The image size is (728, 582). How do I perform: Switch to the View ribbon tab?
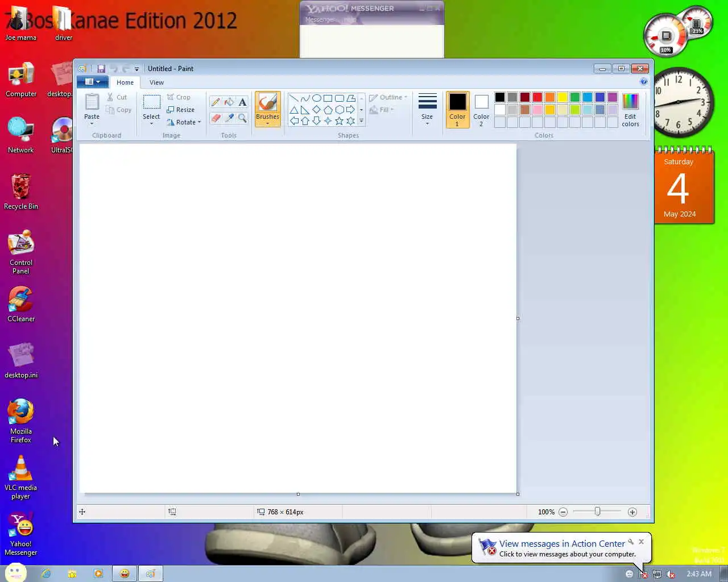click(x=156, y=82)
